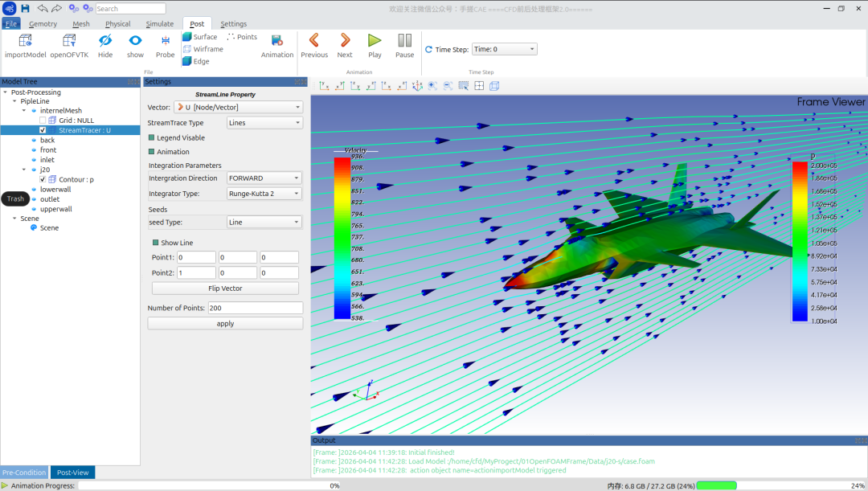This screenshot has width=868, height=491.
Task: Click the application logo icon
Action: pyautogui.click(x=10, y=8)
